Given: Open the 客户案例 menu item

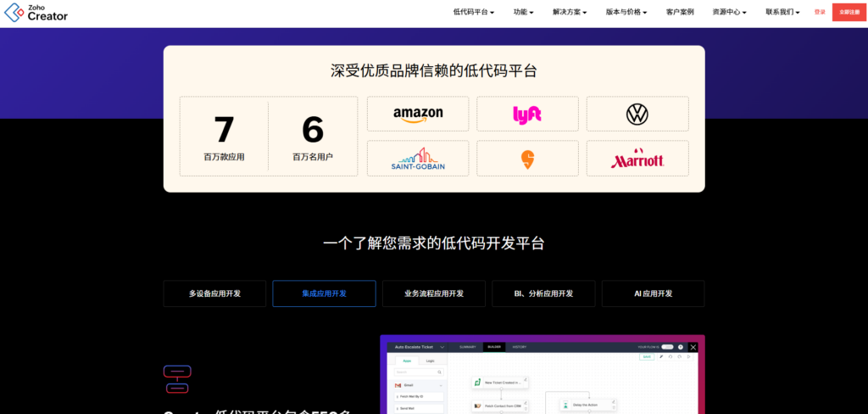Looking at the screenshot, I should pyautogui.click(x=680, y=12).
